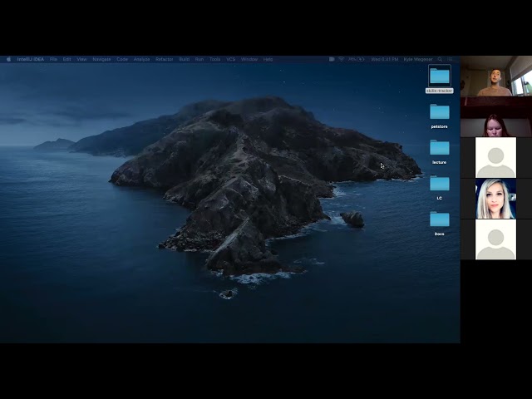Select the red-haired participant video thumbnail

(x=496, y=116)
